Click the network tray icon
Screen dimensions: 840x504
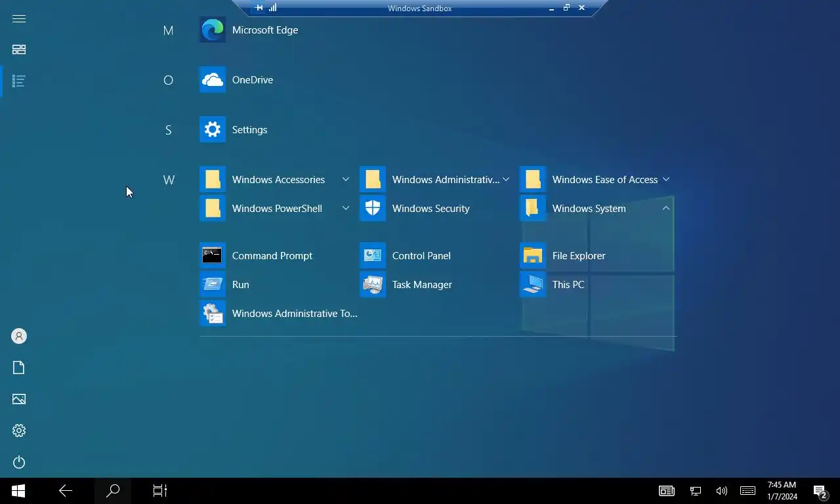click(x=696, y=491)
